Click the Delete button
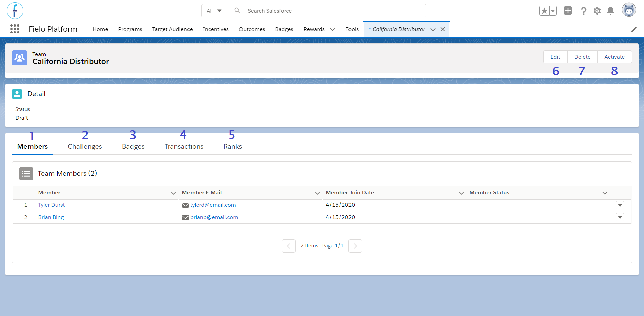 coord(582,57)
